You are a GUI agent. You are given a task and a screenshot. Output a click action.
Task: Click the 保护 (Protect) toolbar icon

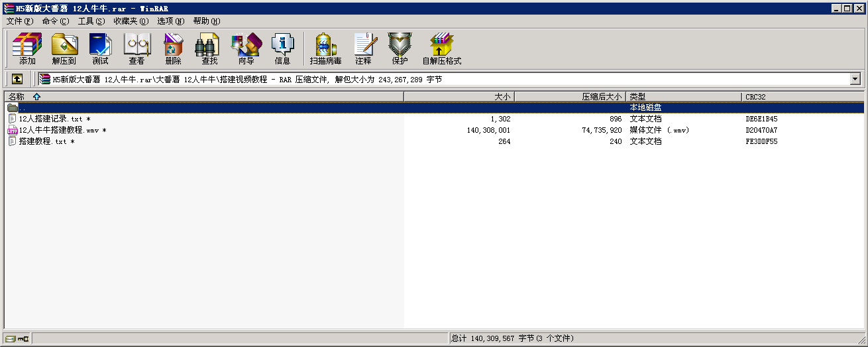[x=400, y=49]
